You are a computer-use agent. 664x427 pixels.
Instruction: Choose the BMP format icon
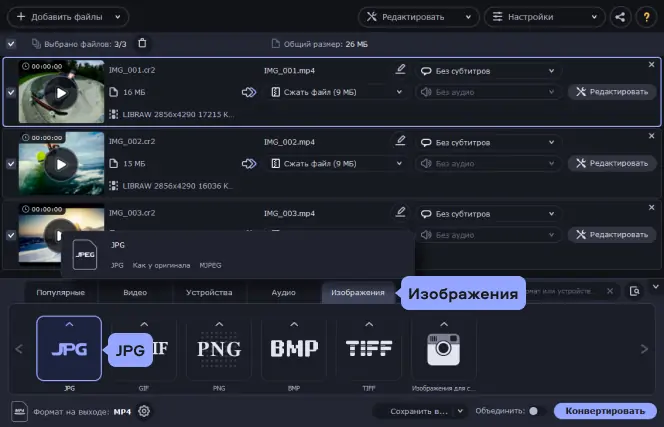pos(294,349)
